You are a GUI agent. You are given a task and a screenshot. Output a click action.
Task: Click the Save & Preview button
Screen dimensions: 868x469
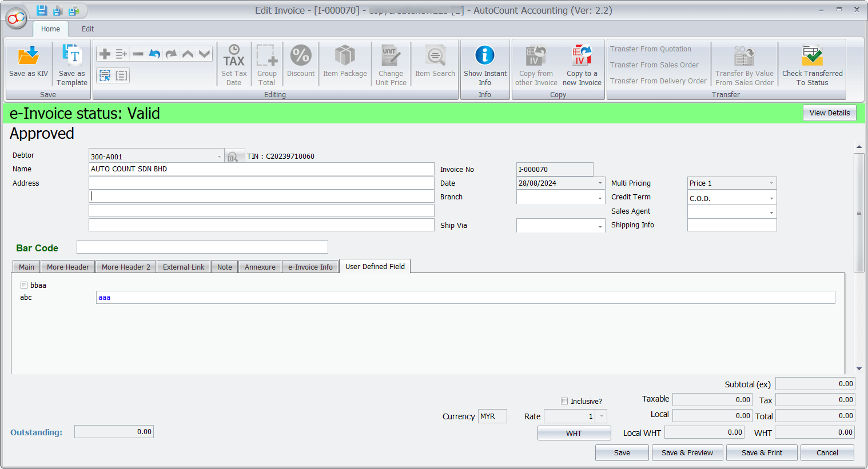pos(687,453)
